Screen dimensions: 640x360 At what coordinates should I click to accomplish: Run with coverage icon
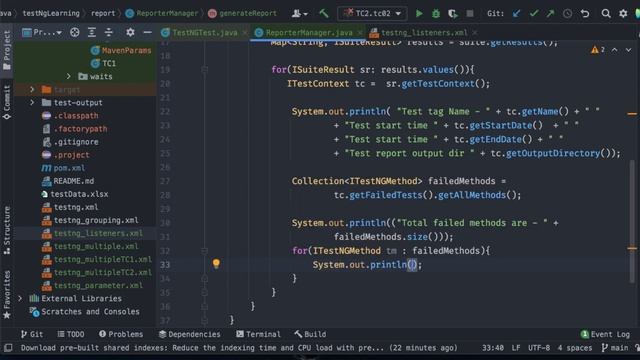(x=453, y=13)
